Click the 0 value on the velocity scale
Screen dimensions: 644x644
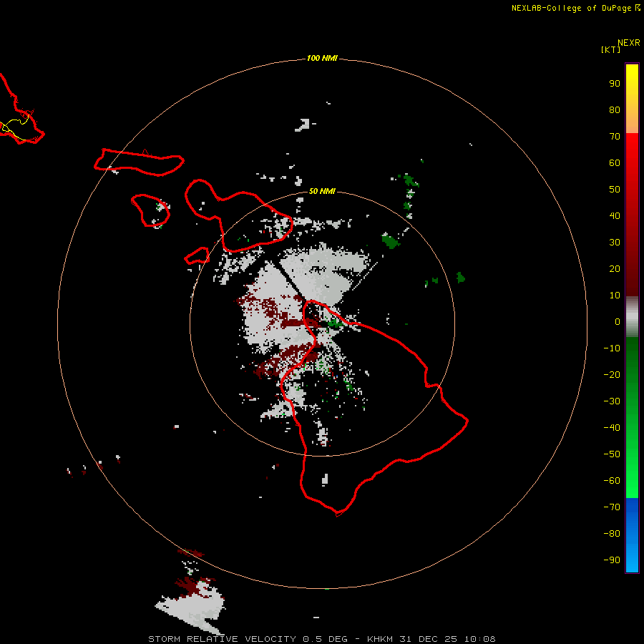point(618,321)
